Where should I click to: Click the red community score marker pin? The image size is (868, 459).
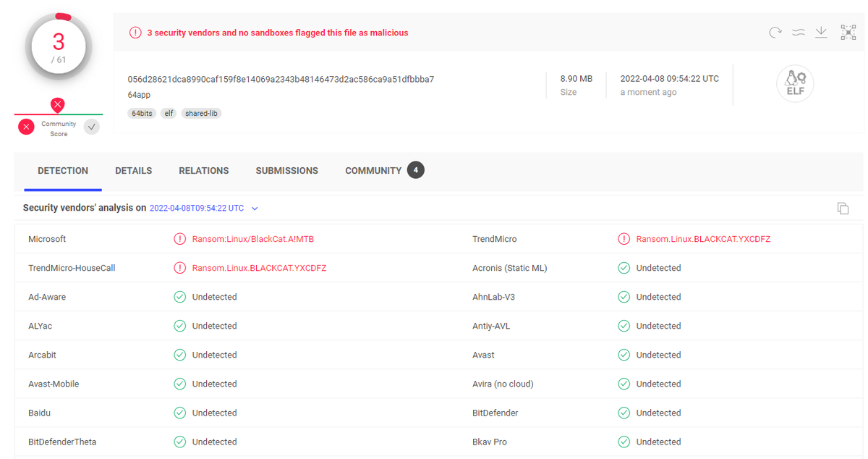pos(58,105)
